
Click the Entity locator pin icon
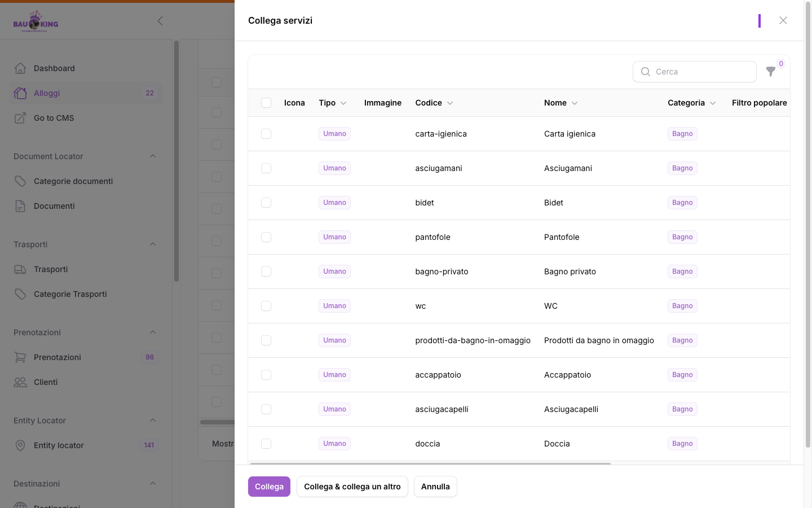tap(20, 445)
